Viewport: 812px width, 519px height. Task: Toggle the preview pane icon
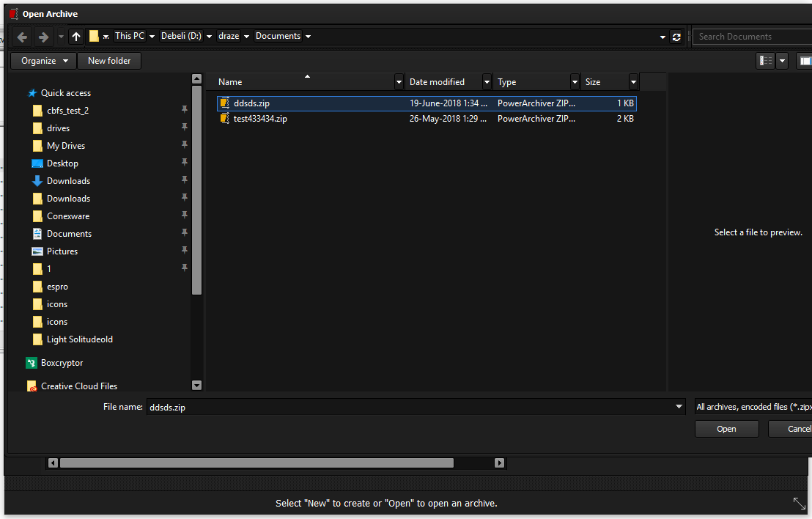click(805, 61)
